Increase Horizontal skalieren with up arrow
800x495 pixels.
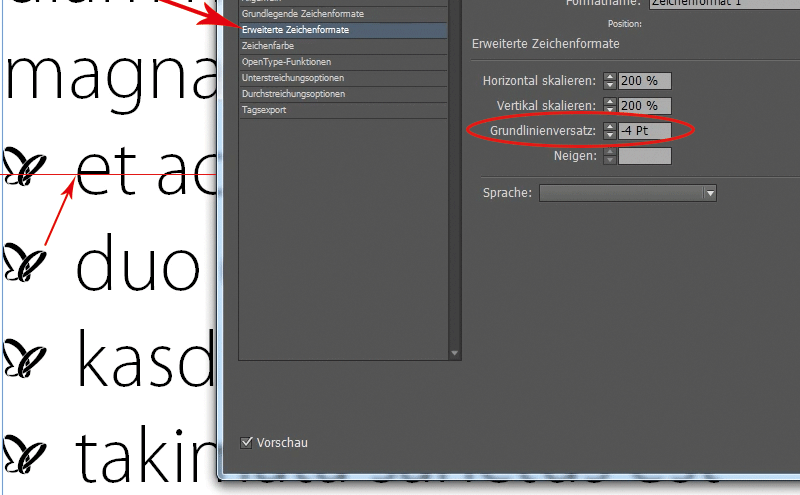[610, 77]
